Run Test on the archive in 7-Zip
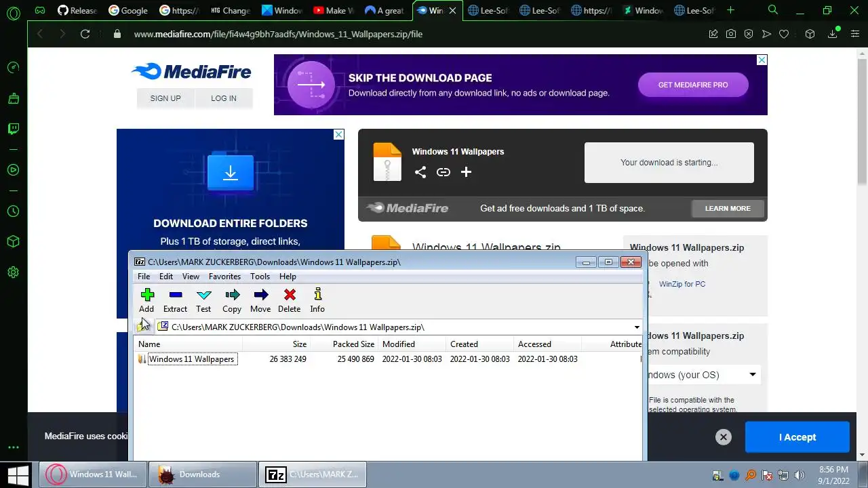Viewport: 868px width, 488px height. [203, 300]
